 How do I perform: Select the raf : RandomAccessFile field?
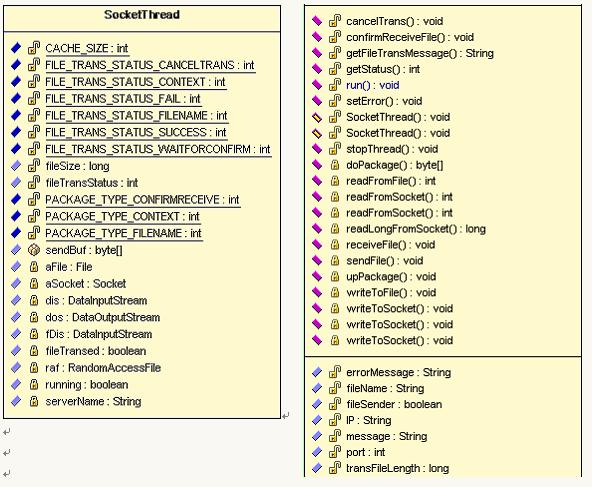103,368
